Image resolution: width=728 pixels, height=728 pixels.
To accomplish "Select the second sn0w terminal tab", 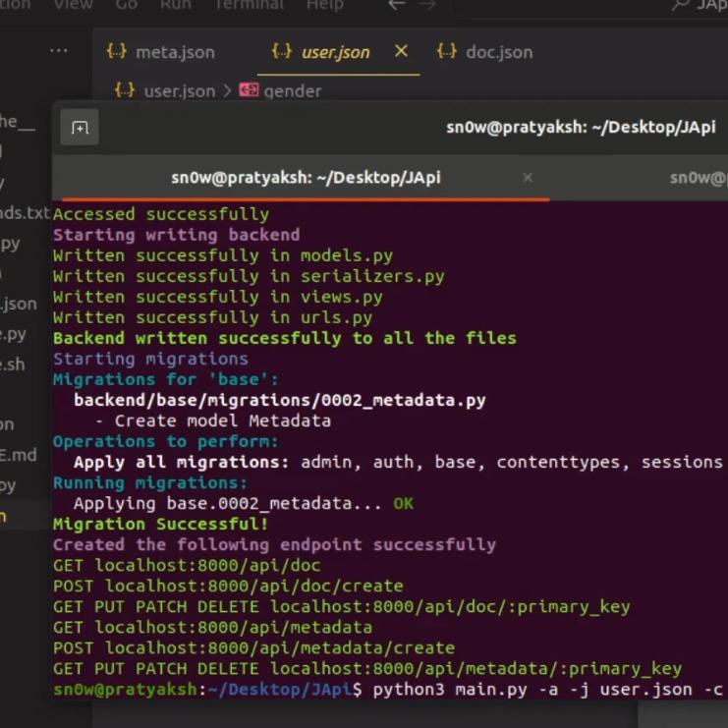I will point(698,178).
